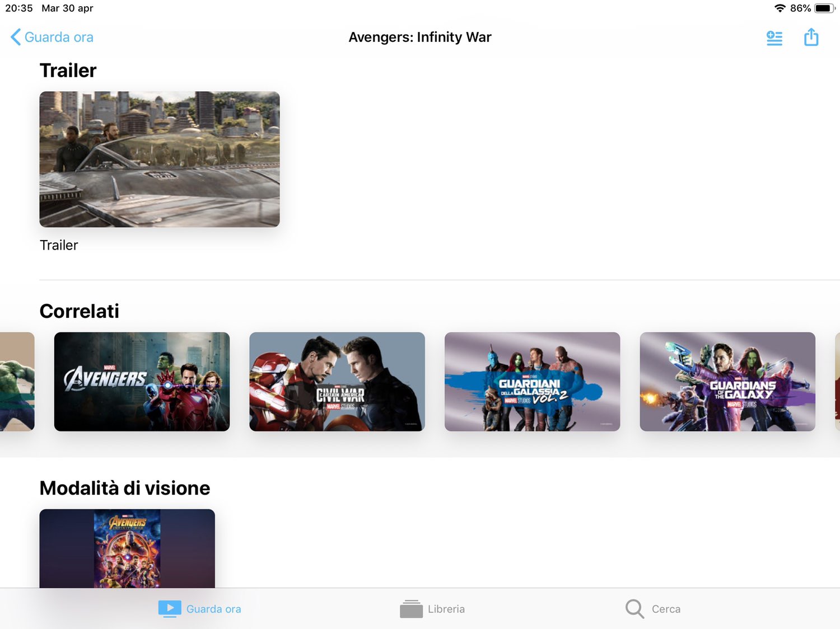Switch to Libreria tab
840x629 pixels.
[432, 609]
